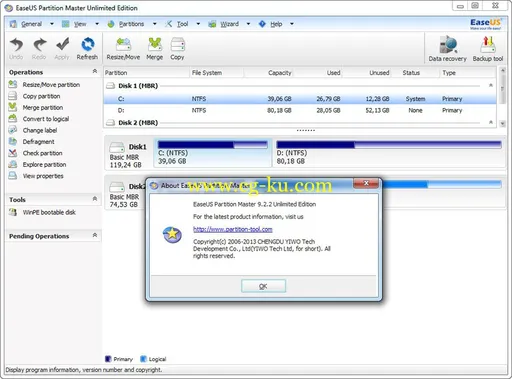Select the C: partition row
This screenshot has width=512, height=379.
coord(300,99)
